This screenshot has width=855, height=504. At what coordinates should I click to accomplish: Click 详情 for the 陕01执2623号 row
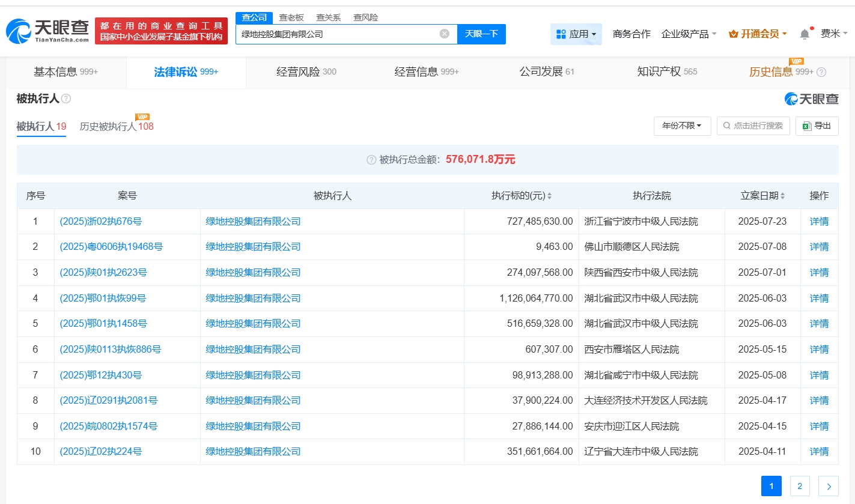[x=820, y=273]
